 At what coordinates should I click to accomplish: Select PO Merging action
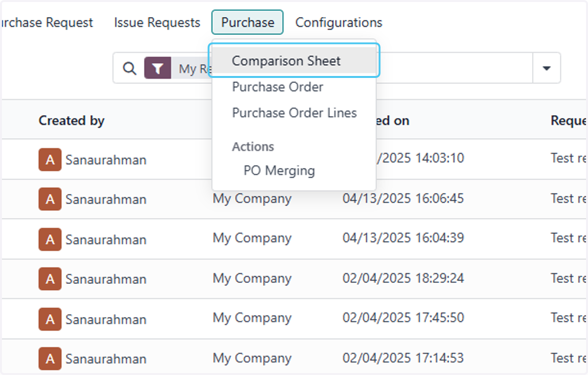279,171
